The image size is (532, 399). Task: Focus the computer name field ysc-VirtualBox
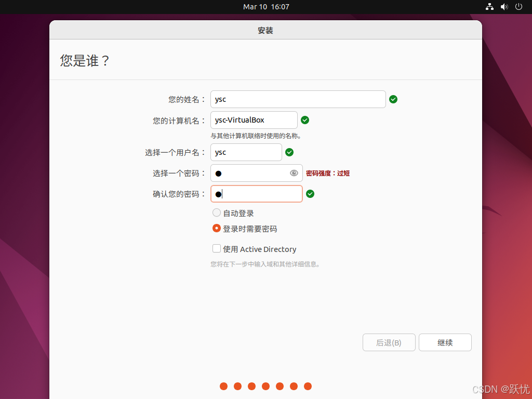(254, 120)
